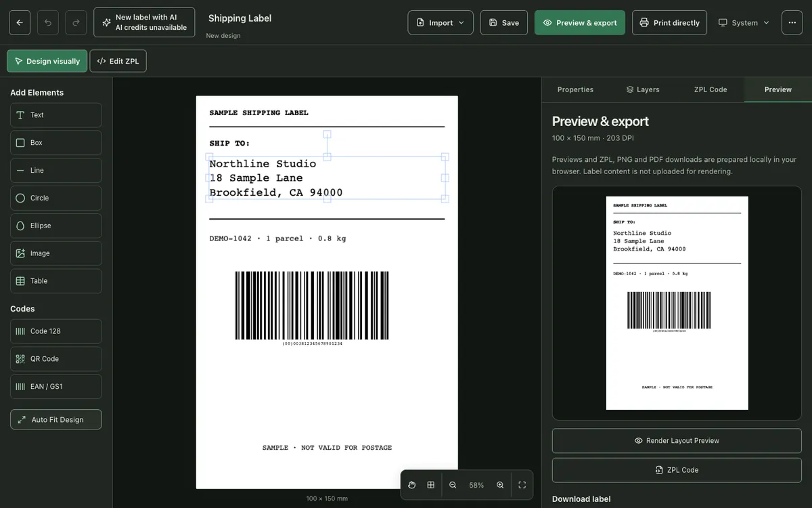Insert a QR Code element
The image size is (812, 508).
coord(56,359)
